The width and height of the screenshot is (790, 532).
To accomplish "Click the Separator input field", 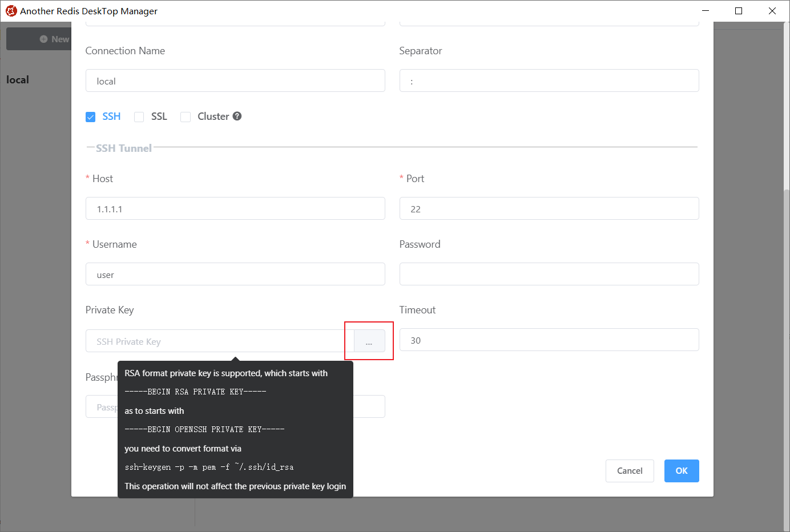I will [549, 80].
